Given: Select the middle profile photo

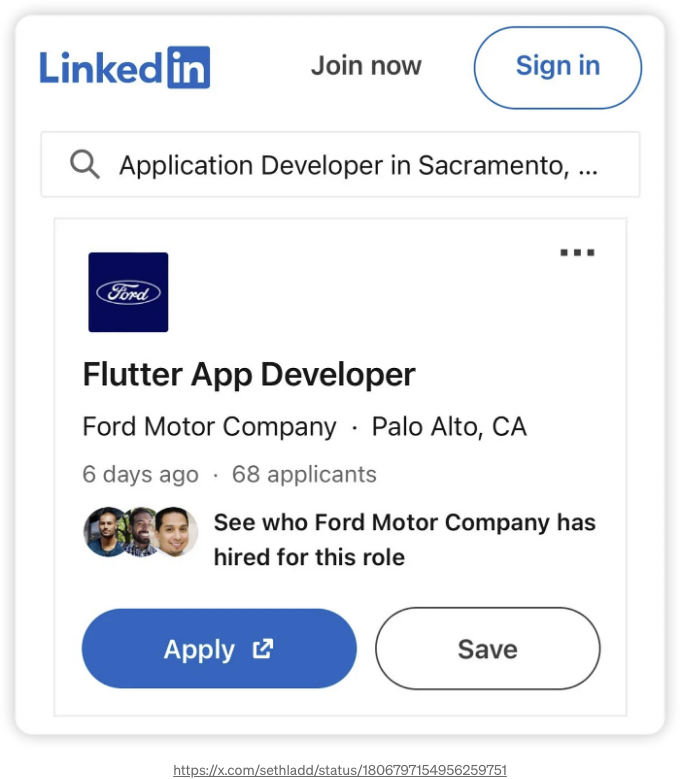Looking at the screenshot, I should click(141, 532).
